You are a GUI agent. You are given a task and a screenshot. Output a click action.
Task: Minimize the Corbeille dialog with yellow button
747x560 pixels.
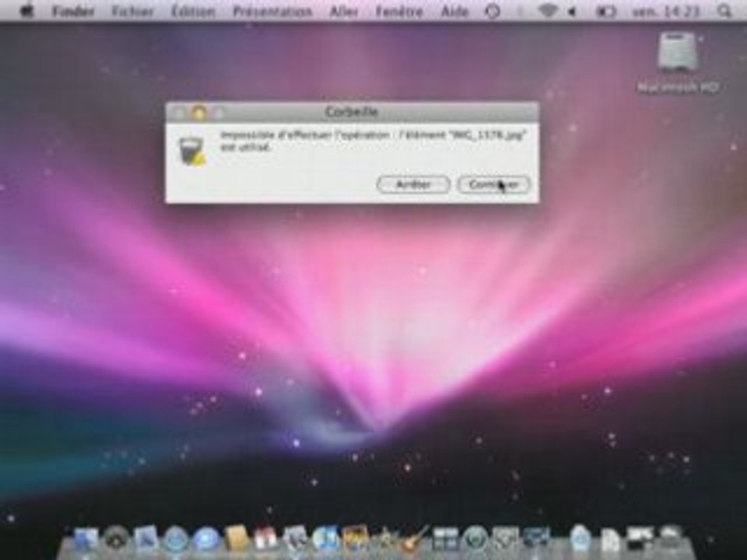pos(199,113)
